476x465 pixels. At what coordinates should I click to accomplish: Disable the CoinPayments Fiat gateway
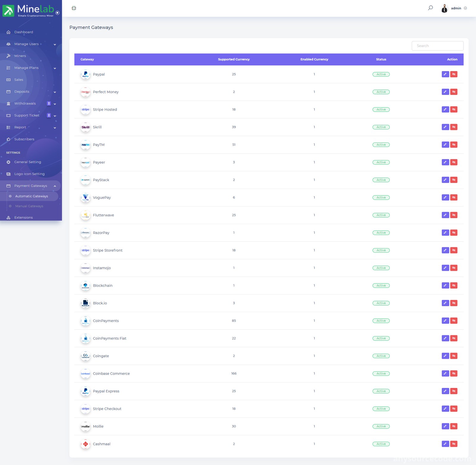(454, 338)
